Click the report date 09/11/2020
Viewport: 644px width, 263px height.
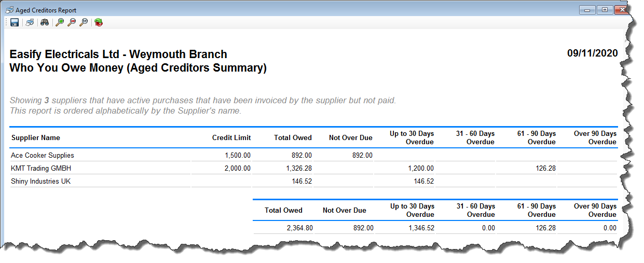tap(592, 53)
